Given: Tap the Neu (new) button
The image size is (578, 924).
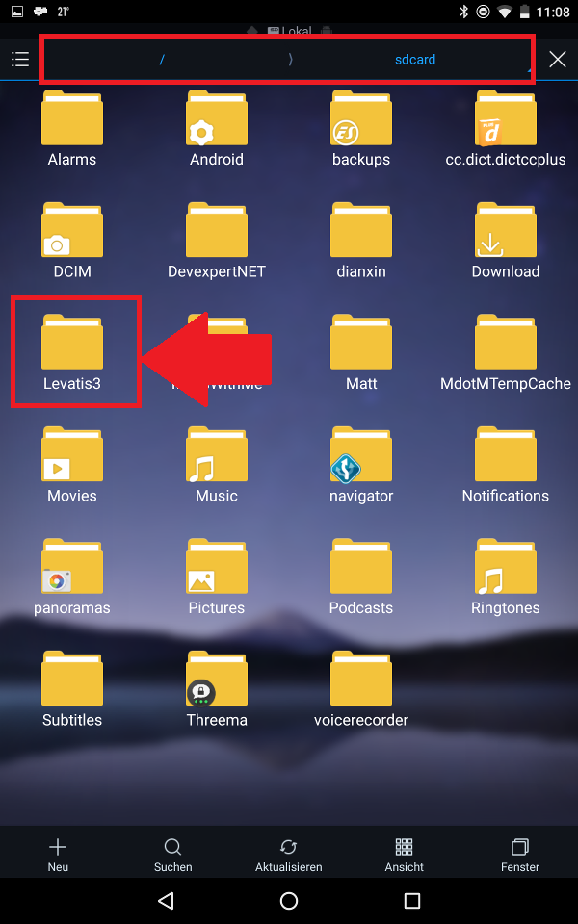Looking at the screenshot, I should click(58, 855).
